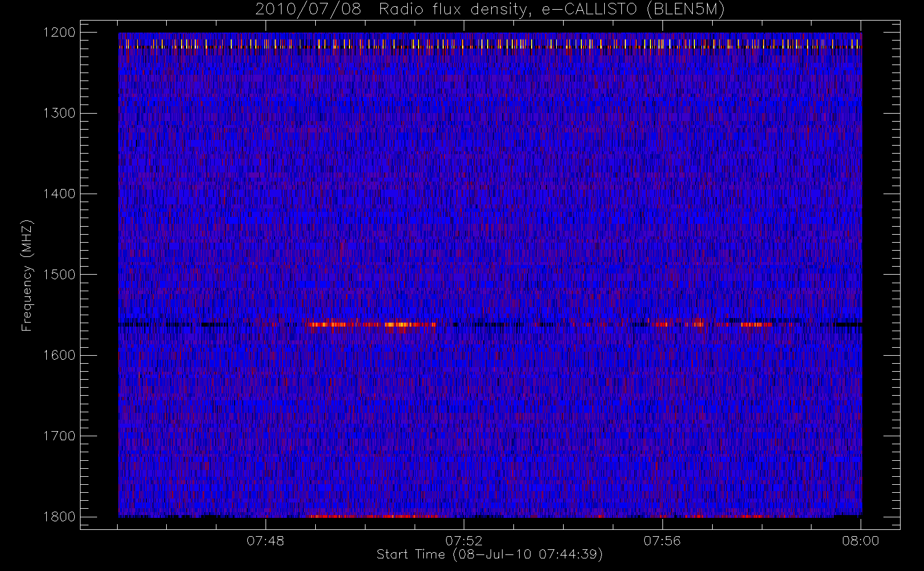924x571 pixels.
Task: Click the 07:52 time tick label
Action: coord(464,541)
